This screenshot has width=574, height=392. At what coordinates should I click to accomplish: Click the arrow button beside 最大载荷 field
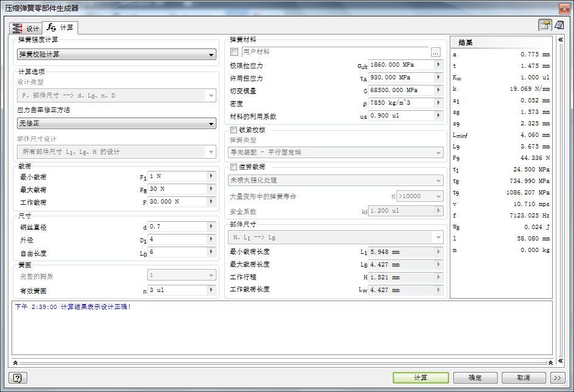click(212, 189)
